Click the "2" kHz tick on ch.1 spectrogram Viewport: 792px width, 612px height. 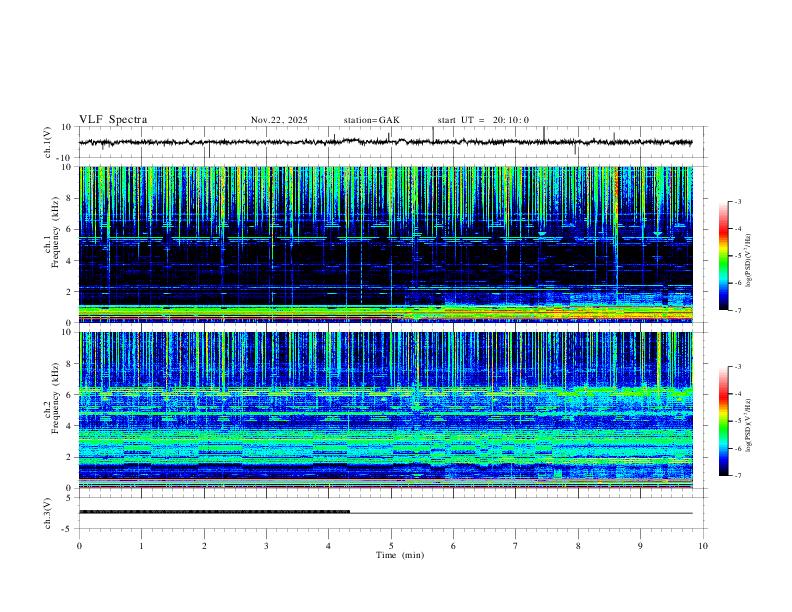coord(69,292)
